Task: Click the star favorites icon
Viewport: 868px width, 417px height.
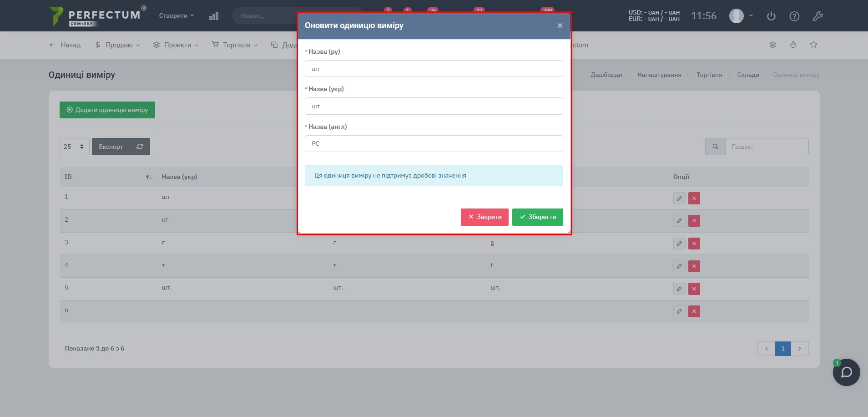Action: click(x=813, y=45)
